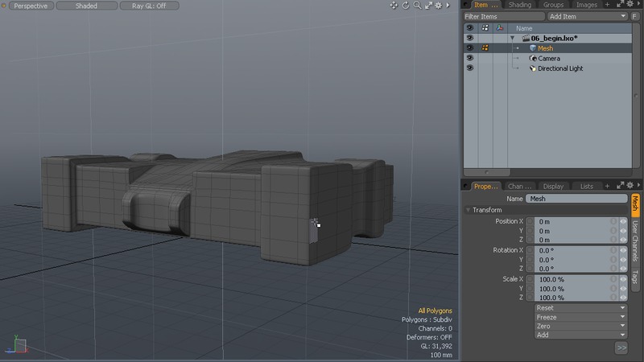The image size is (644, 362).
Task: Click the Camera item icon
Action: 533,59
